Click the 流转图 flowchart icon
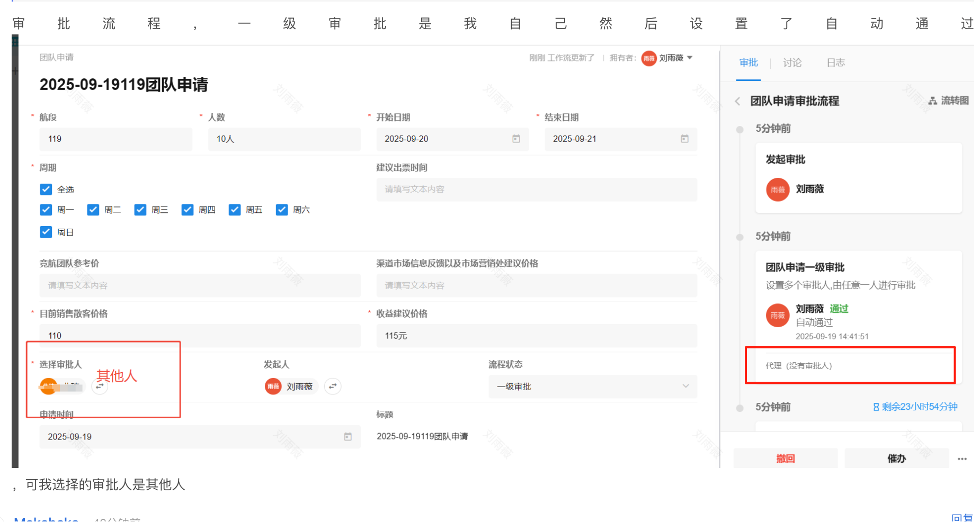Image resolution: width=980 pixels, height=522 pixels. point(933,101)
